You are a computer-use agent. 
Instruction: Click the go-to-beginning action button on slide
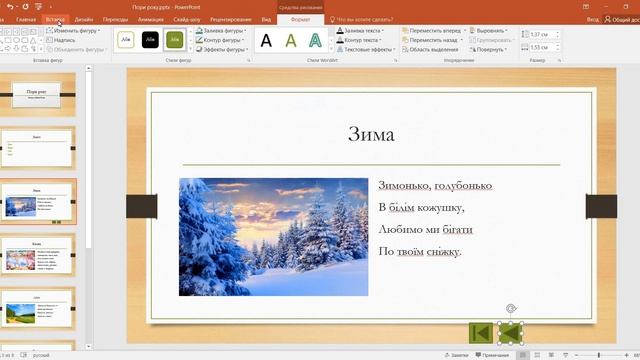point(481,333)
